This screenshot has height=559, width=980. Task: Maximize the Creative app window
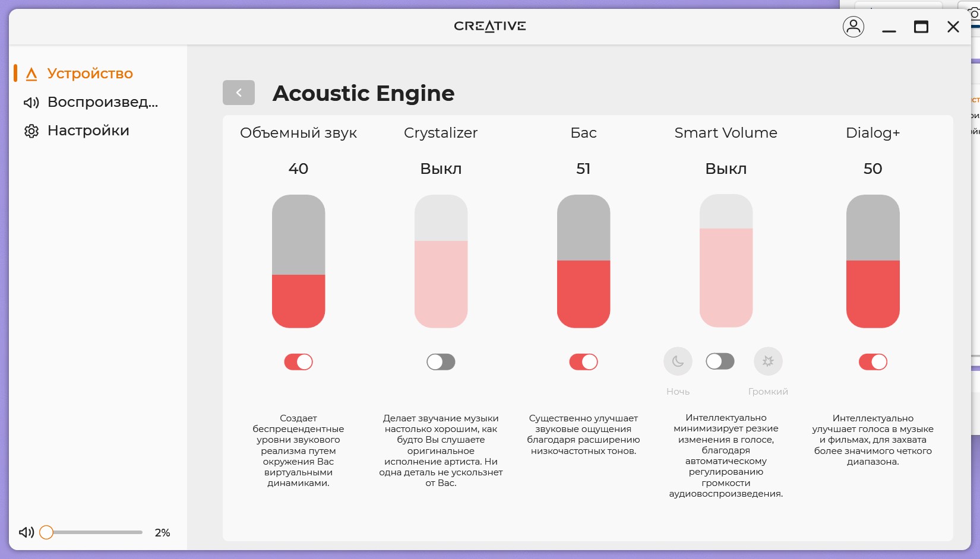pos(921,27)
